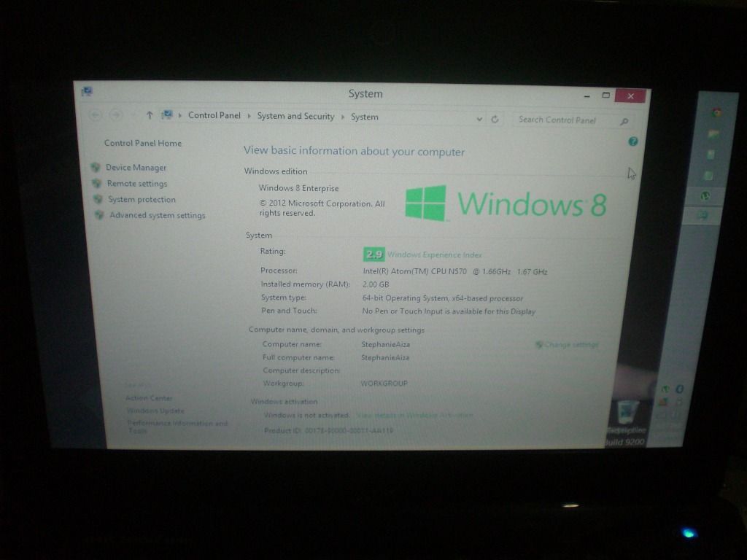Screen dimensions: 747x560
Task: Navigate to Control Panel breadcrumb
Action: coord(214,115)
